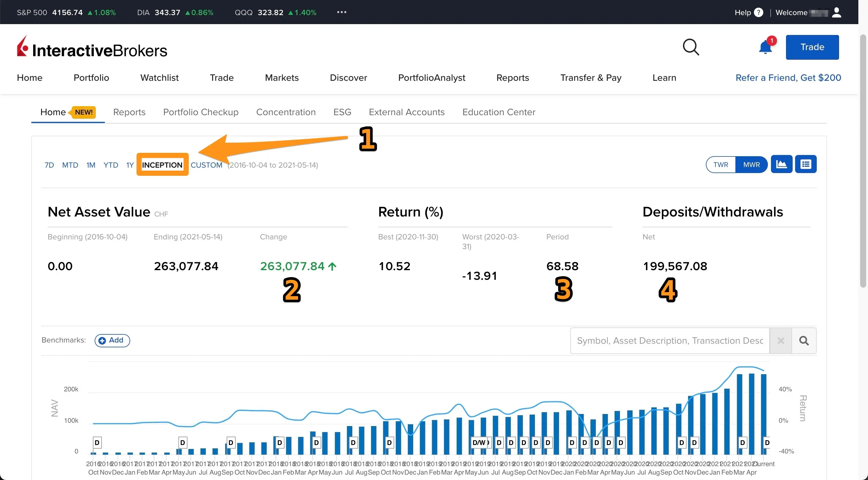Screen dimensions: 868x480
Task: Switch to the Reports sub-tab
Action: tap(129, 112)
